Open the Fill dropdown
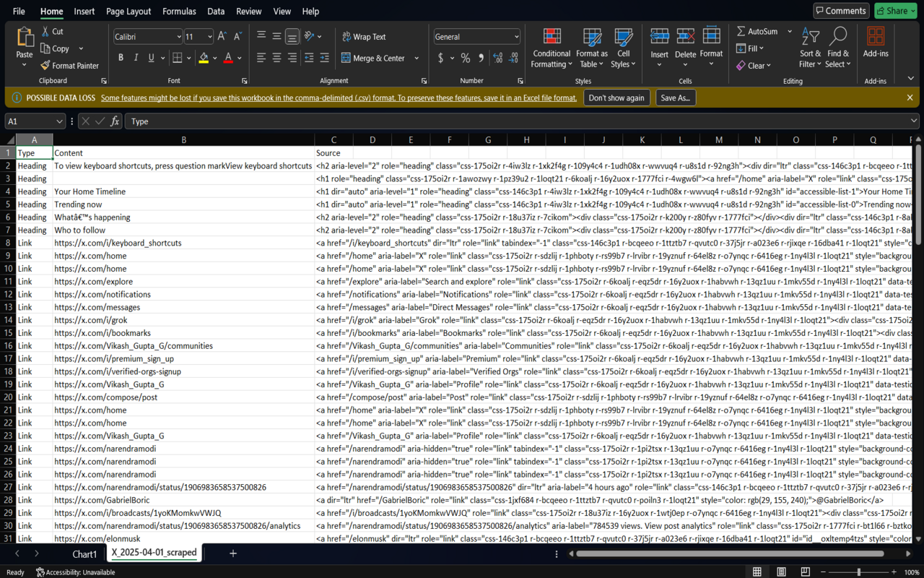924x578 pixels. tap(750, 48)
